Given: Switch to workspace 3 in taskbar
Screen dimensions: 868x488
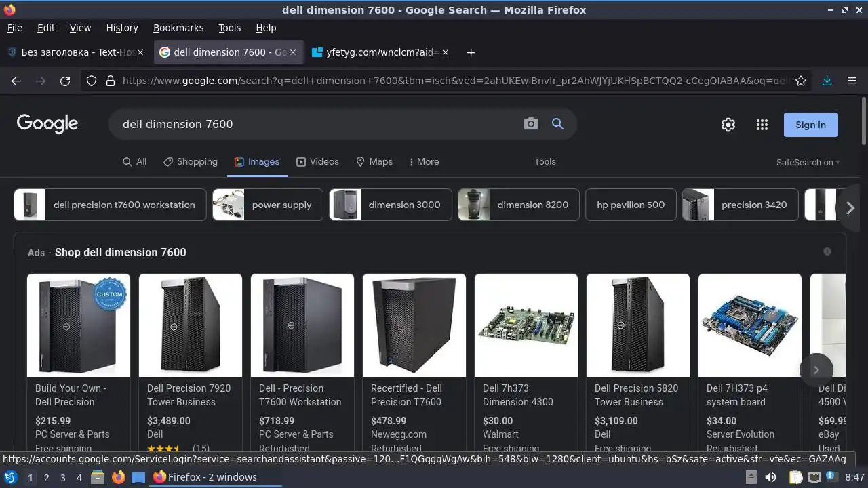Looking at the screenshot, I should click(x=62, y=478).
